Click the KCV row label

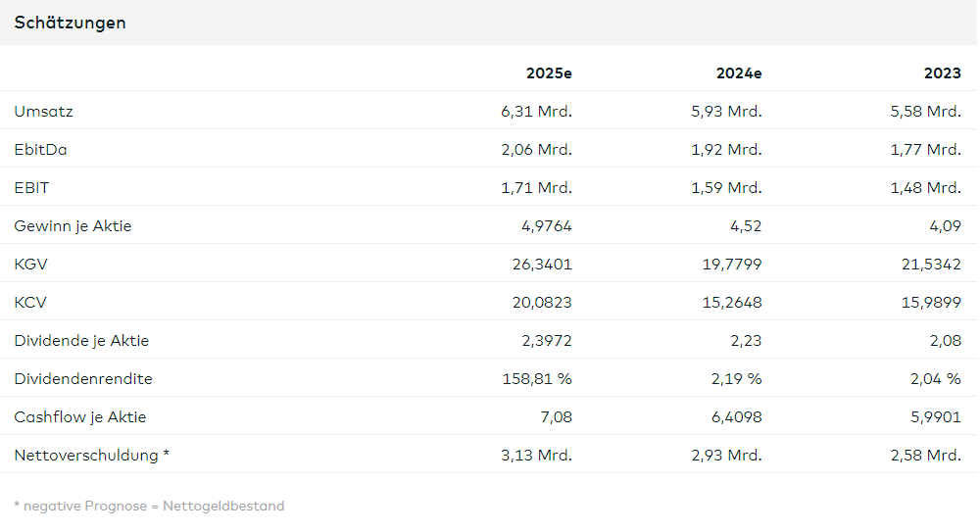pos(30,303)
